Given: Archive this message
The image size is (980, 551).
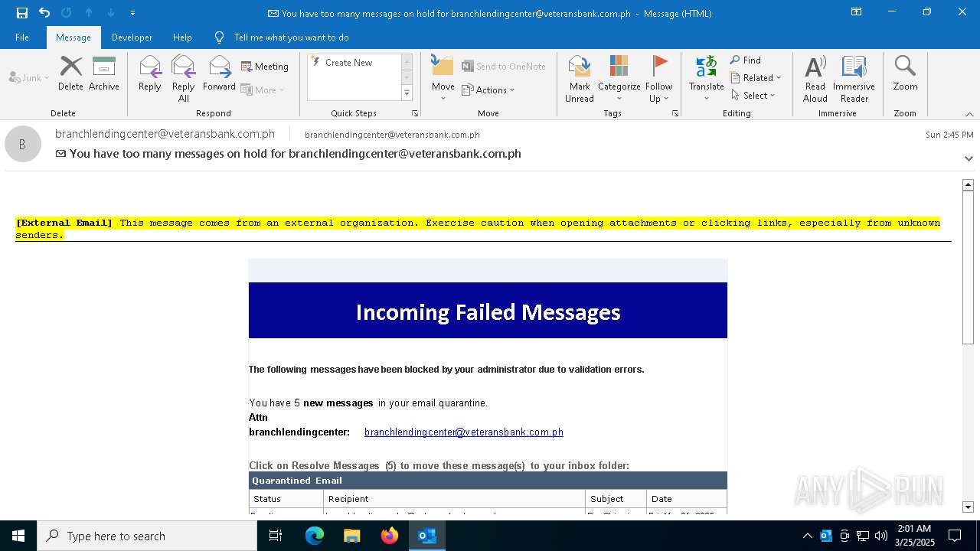Looking at the screenshot, I should [x=104, y=73].
